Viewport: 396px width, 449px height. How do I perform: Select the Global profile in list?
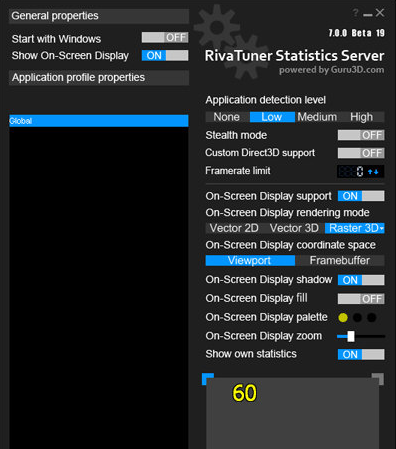[99, 121]
